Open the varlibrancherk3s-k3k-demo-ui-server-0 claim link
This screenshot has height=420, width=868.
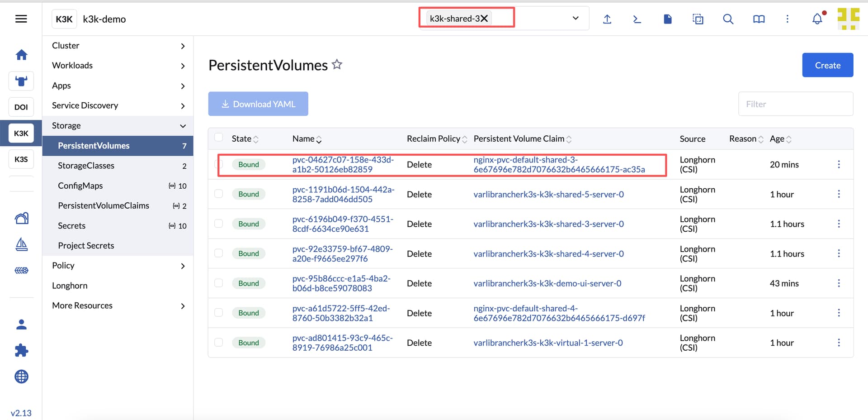[547, 283]
